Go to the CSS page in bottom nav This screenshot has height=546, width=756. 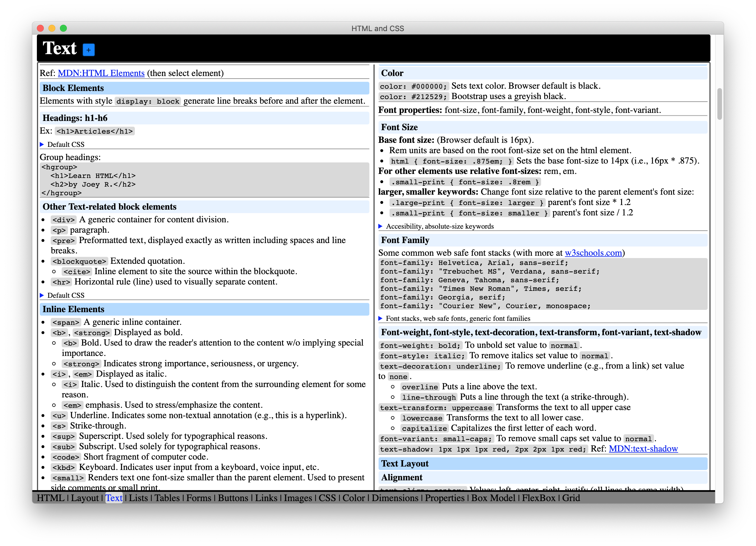pyautogui.click(x=327, y=498)
